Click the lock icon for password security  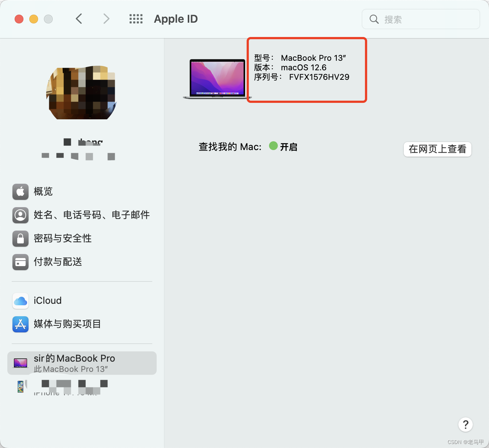point(20,238)
